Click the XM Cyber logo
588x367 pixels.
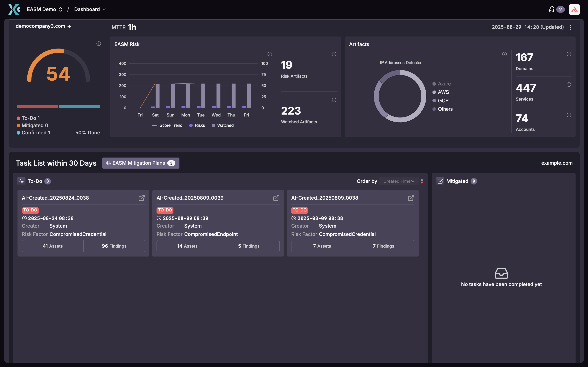pos(14,9)
